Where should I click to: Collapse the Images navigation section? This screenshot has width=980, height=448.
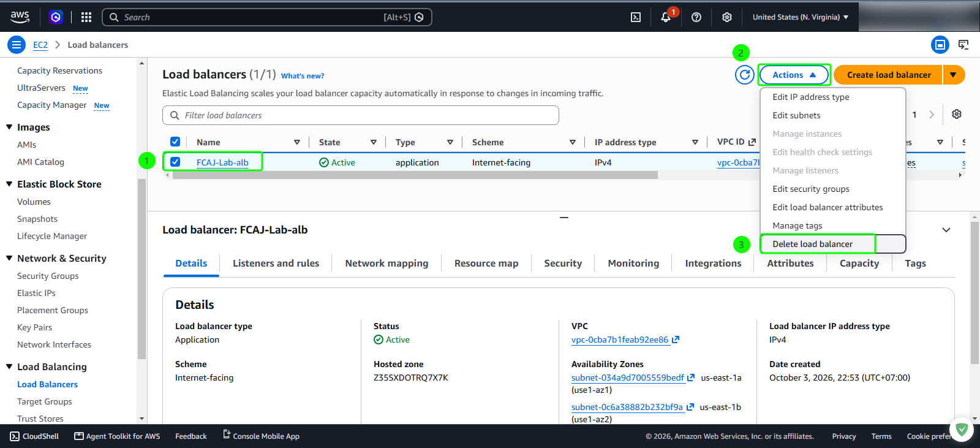[9, 127]
